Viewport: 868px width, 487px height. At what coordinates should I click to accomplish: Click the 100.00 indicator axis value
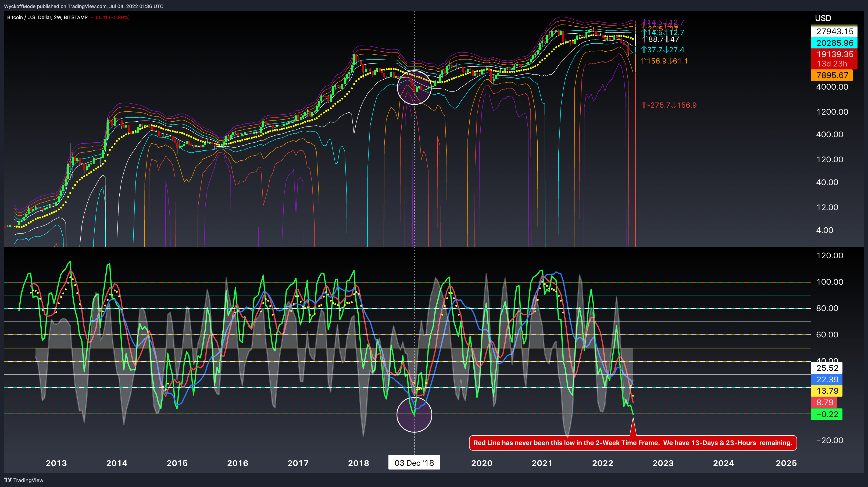coord(830,282)
